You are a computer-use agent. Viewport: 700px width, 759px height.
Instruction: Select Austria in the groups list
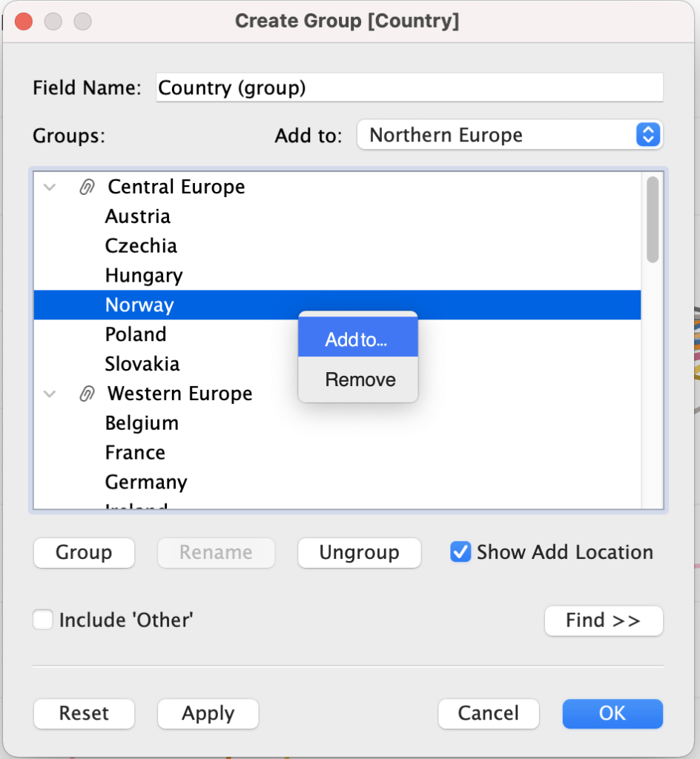[138, 216]
